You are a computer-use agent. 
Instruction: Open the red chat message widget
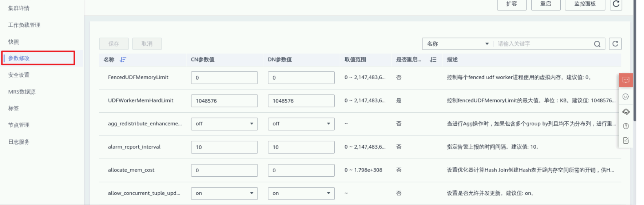click(626, 80)
